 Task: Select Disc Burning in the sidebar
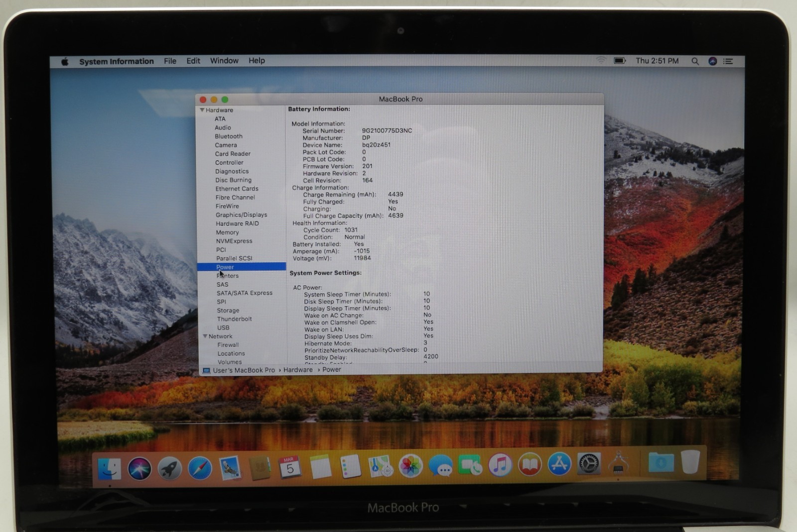(233, 180)
